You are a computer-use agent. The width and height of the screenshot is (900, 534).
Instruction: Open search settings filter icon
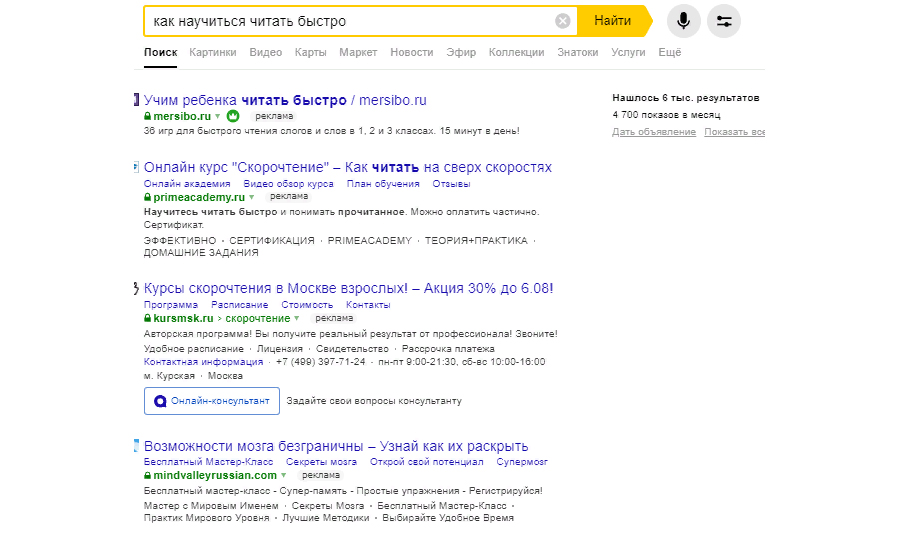(x=724, y=21)
